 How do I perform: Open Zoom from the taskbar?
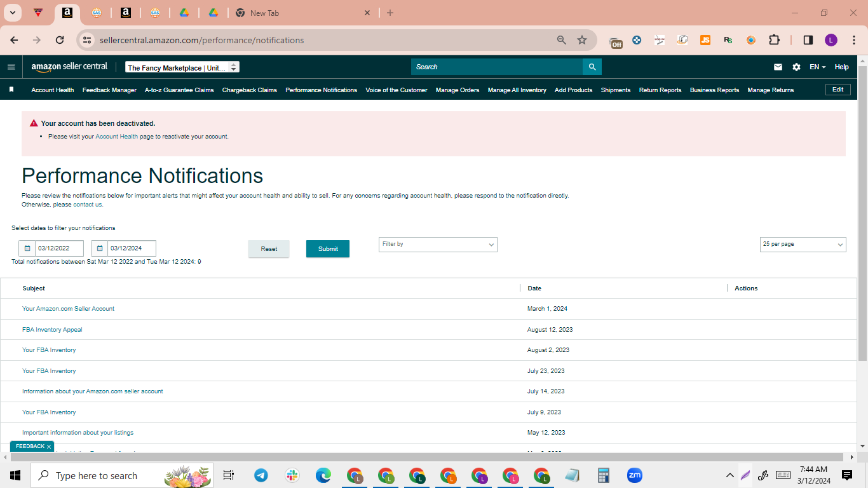click(x=634, y=475)
